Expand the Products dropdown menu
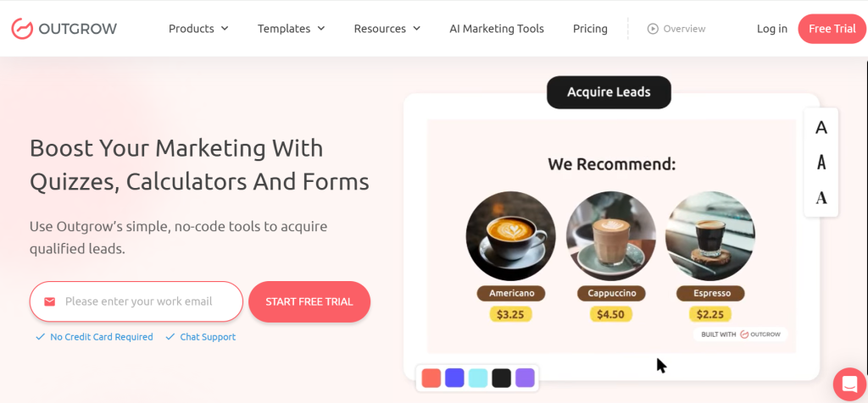The width and height of the screenshot is (868, 403). coord(198,29)
